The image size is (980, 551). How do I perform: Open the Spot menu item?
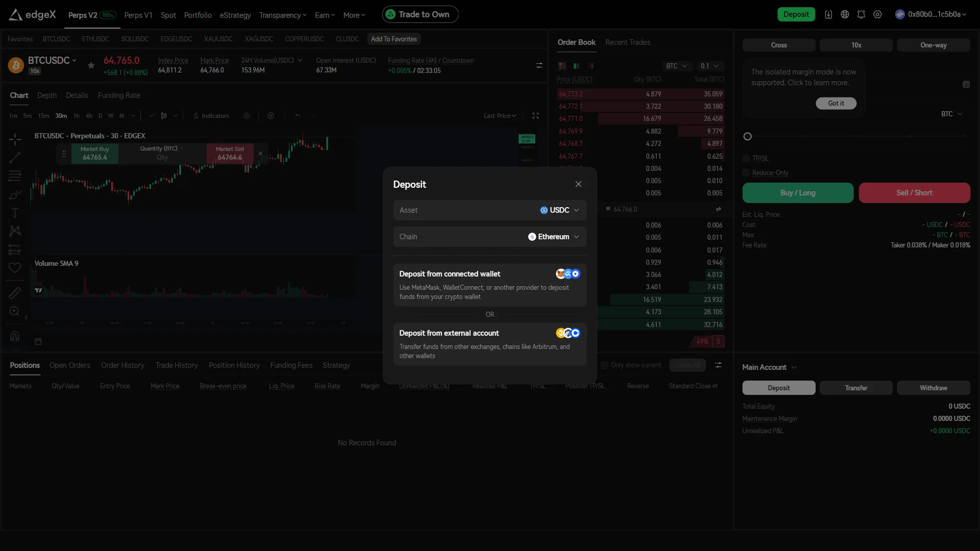click(x=168, y=15)
